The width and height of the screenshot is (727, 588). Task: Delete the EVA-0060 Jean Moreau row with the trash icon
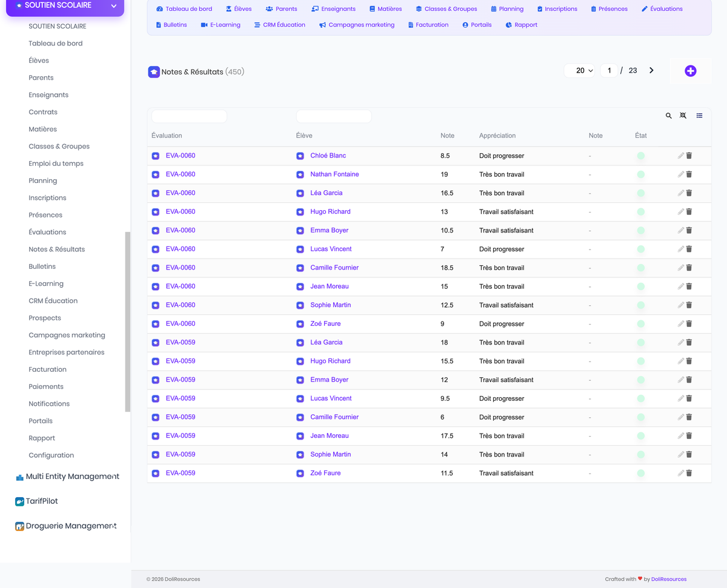[x=689, y=286]
